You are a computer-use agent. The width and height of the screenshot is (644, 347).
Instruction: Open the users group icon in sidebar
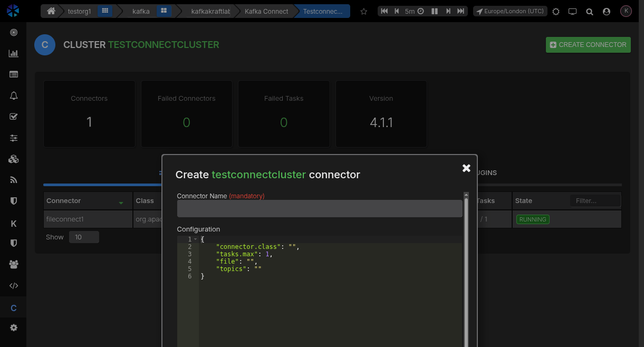click(x=14, y=264)
